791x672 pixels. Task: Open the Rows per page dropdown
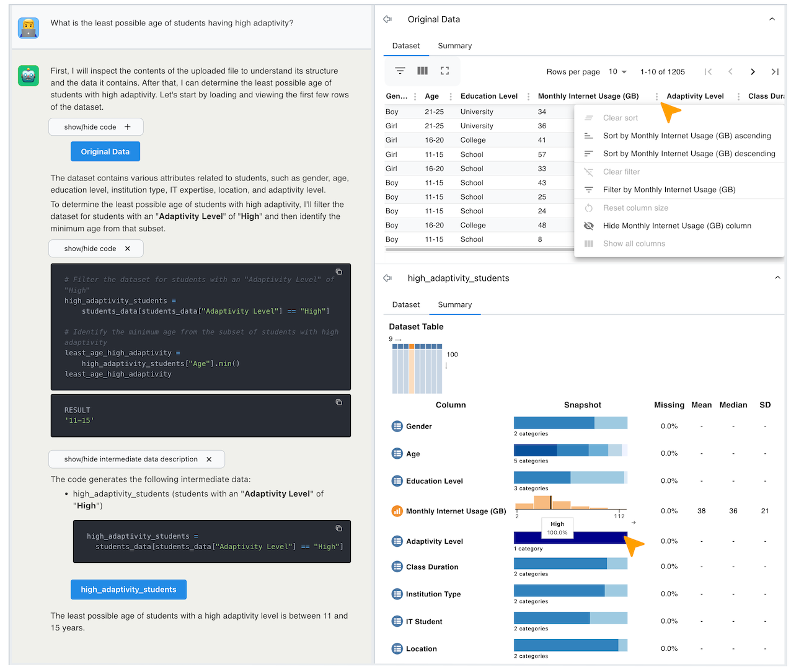pyautogui.click(x=617, y=72)
